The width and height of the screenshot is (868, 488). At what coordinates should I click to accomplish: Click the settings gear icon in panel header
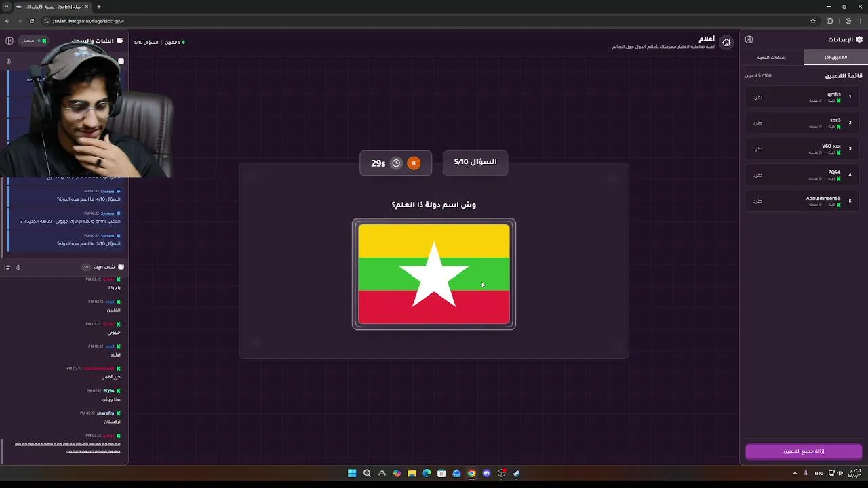click(x=859, y=39)
